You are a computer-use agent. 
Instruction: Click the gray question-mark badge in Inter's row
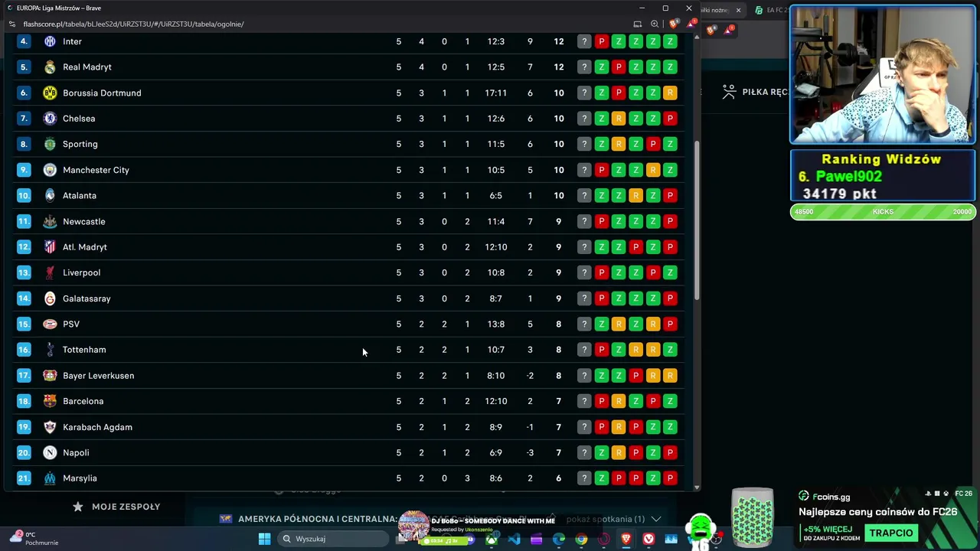pos(584,41)
